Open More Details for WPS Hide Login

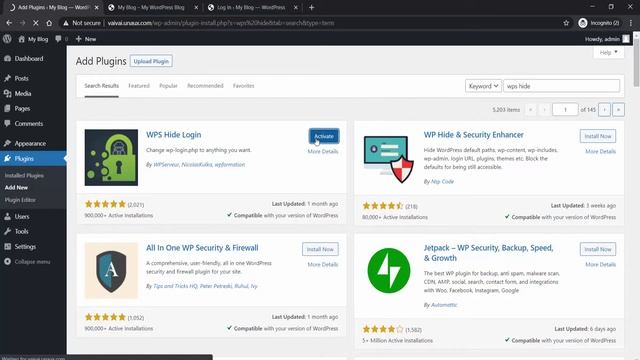(x=322, y=151)
